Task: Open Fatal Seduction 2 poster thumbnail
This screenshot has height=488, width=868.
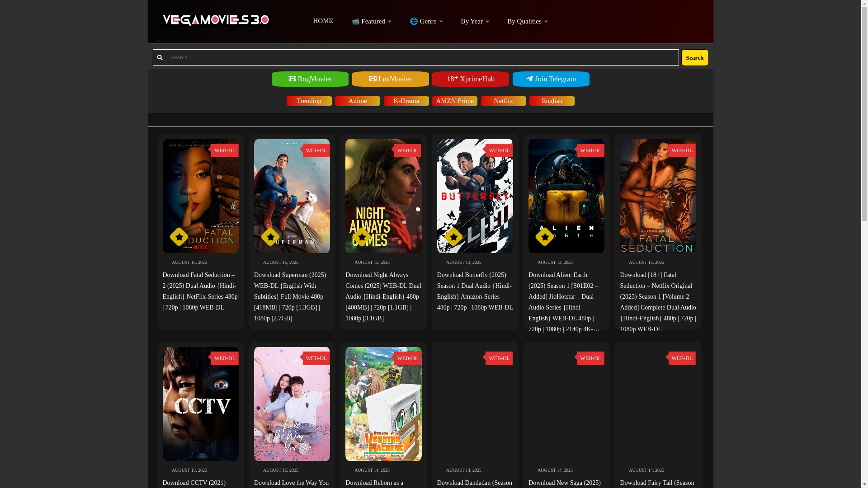Action: [201, 196]
